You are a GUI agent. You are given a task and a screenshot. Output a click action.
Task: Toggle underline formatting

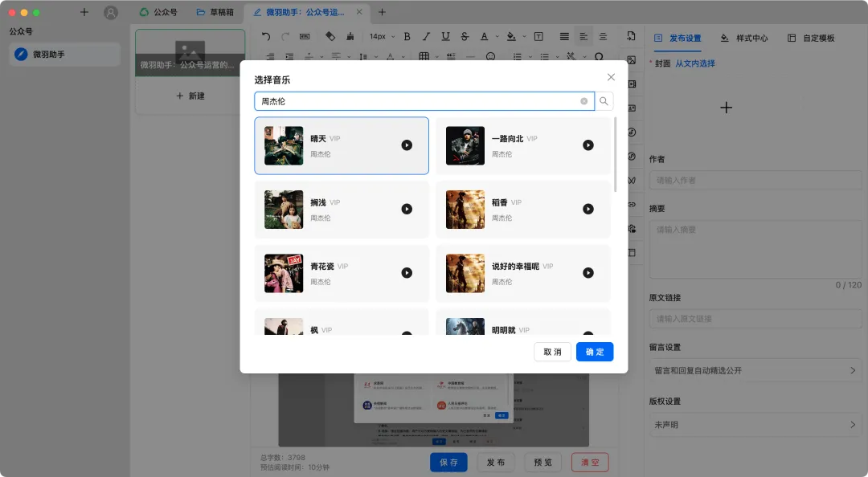pos(445,36)
